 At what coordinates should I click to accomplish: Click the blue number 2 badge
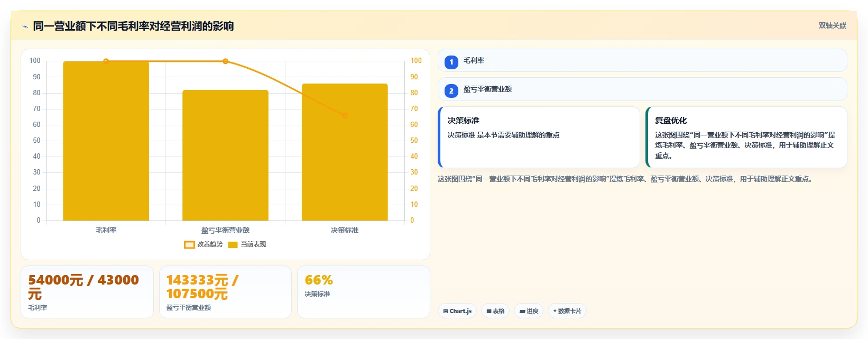click(451, 91)
